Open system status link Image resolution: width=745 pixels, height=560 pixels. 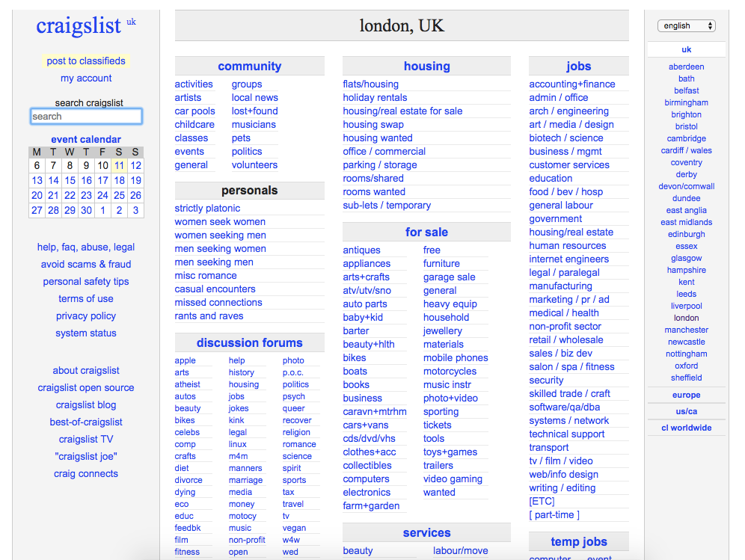click(x=86, y=333)
